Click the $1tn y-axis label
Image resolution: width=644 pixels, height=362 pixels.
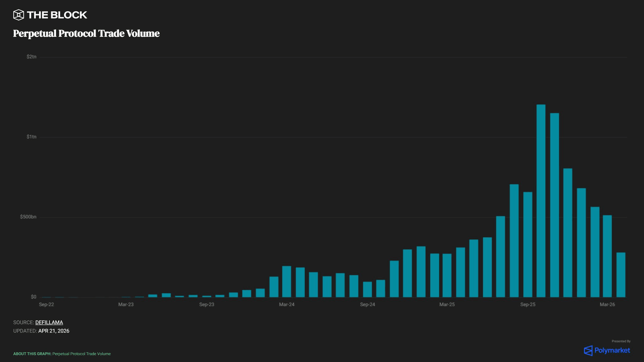tap(31, 137)
